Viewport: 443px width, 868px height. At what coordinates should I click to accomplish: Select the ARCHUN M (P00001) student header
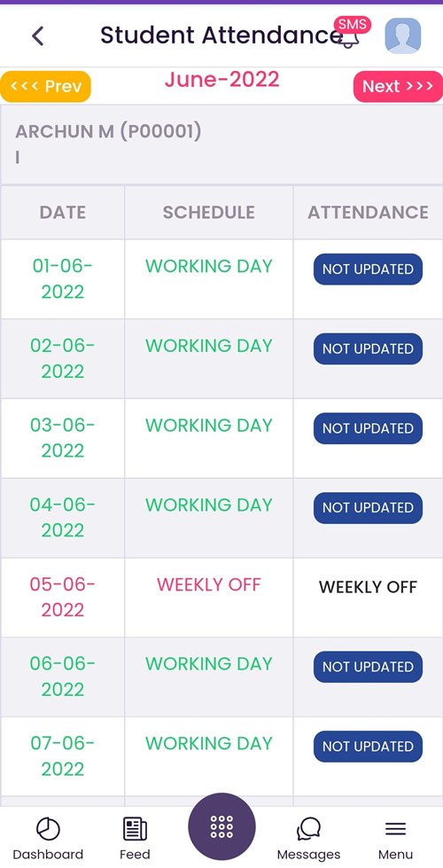[108, 132]
